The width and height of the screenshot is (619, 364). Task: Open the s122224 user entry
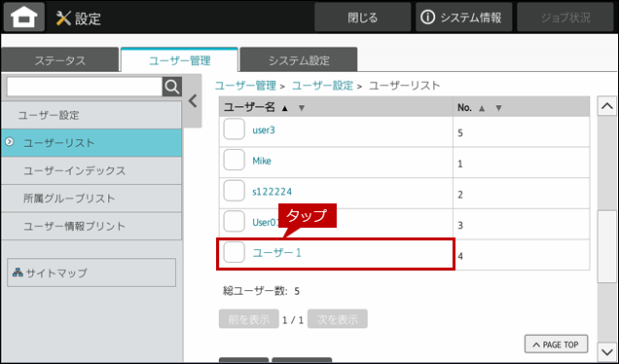pos(272,192)
